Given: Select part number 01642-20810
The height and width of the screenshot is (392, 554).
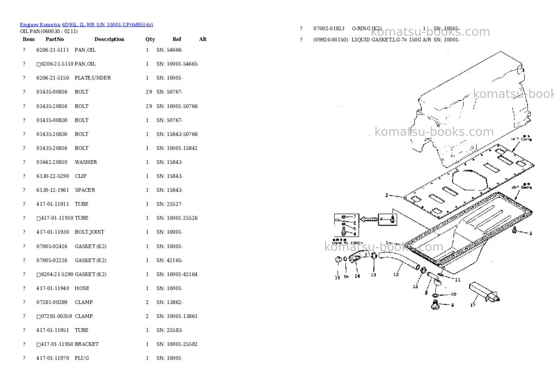Looking at the screenshot, I should click(x=51, y=162).
